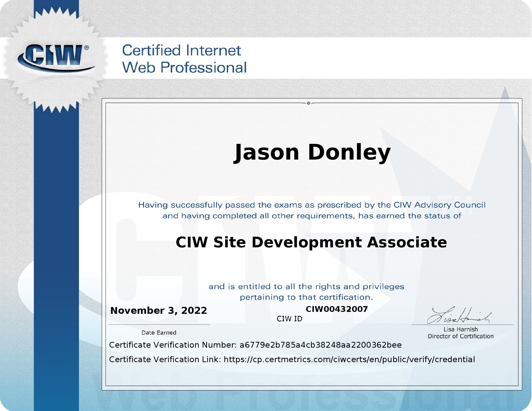532x411 pixels.
Task: Click CIW Site Development Associate title
Action: tap(311, 242)
